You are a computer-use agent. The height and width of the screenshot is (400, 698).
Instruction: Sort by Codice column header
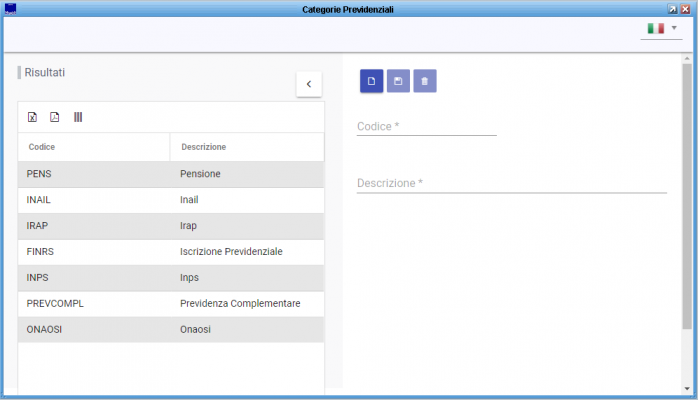94,147
